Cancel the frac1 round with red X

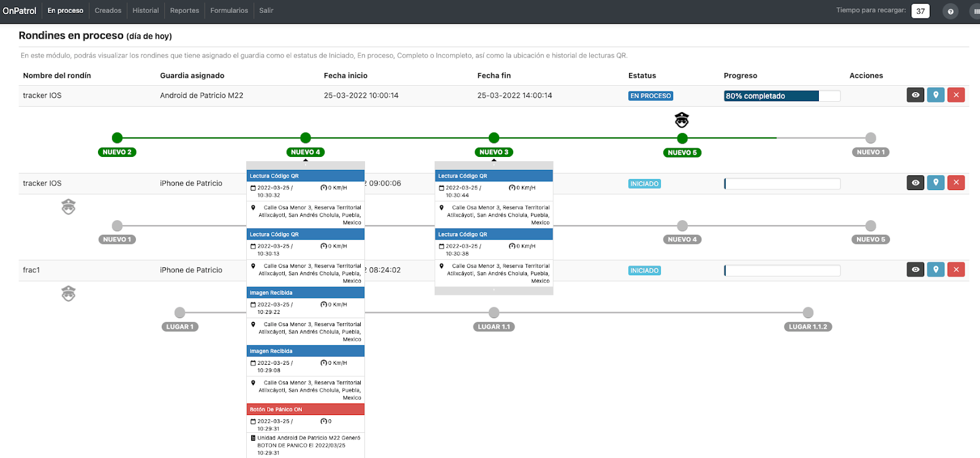[956, 270]
